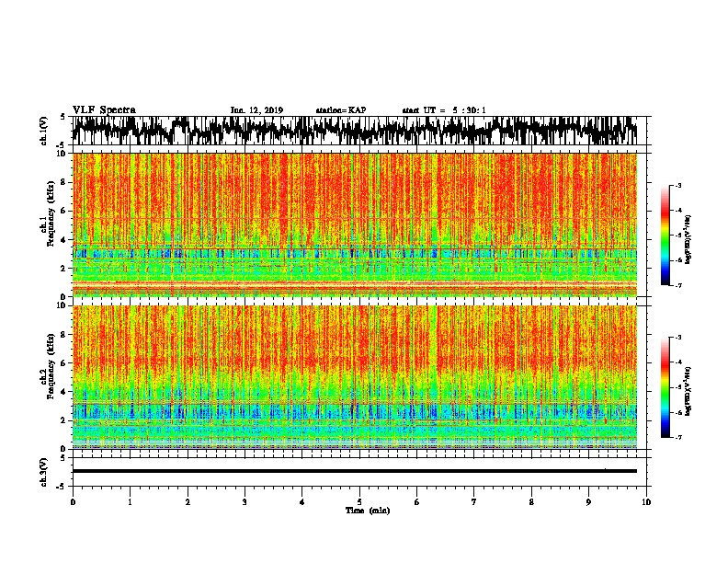Image resolution: width=728 pixels, height=563 pixels.
Task: Click inside the ch.1 spectrogram panel
Action: [x=354, y=224]
